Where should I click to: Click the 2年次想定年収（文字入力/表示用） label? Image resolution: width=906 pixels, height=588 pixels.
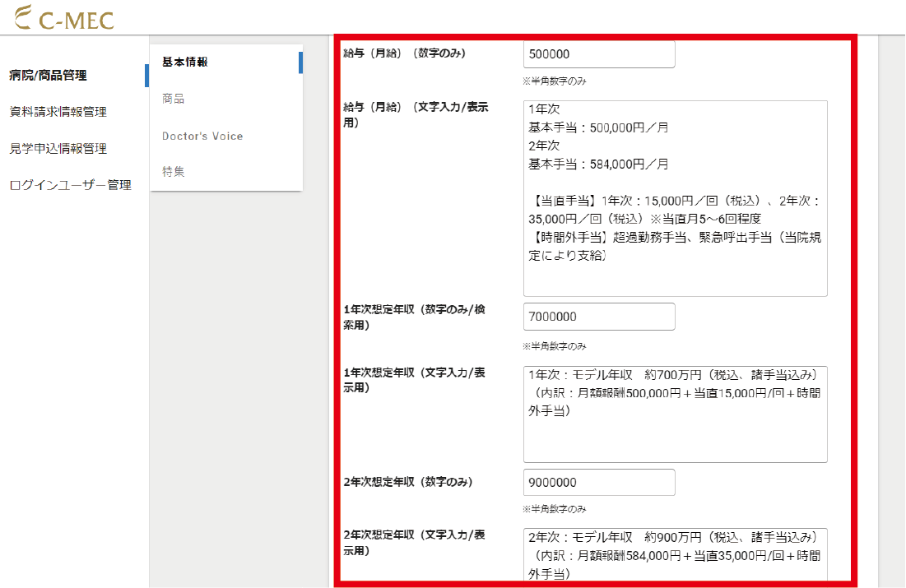click(414, 543)
